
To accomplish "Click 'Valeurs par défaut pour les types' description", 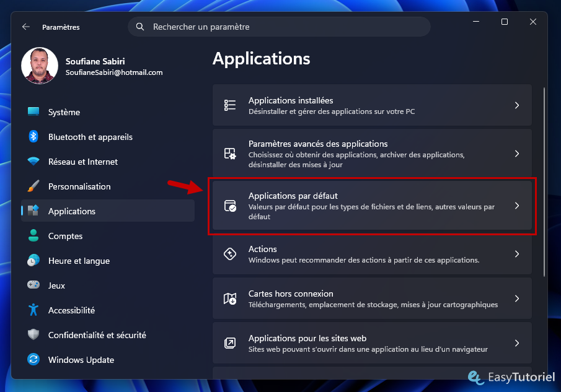I will (371, 212).
